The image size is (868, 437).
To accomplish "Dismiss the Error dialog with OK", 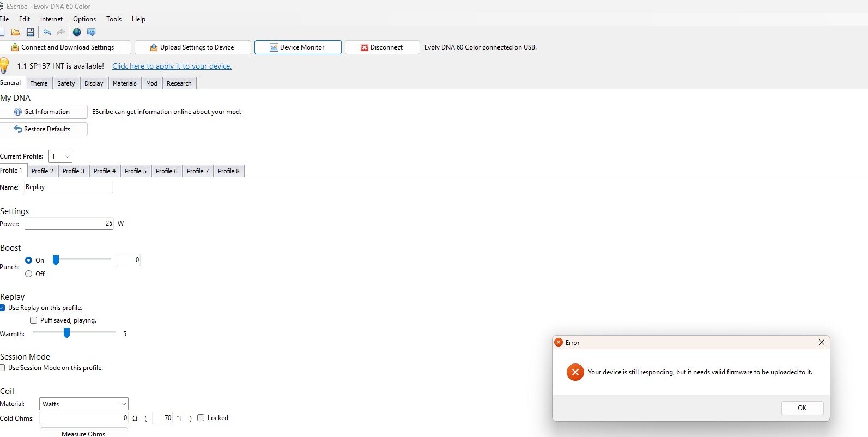I will pos(802,408).
